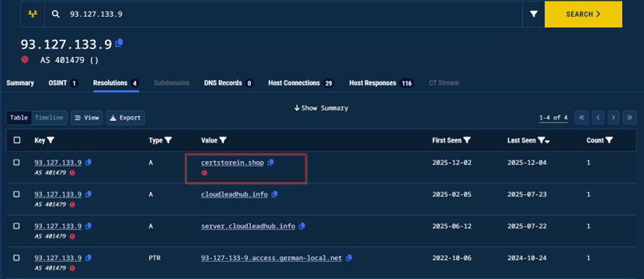644x279 pixels.
Task: Click the yellow SEARCH button
Action: [583, 14]
